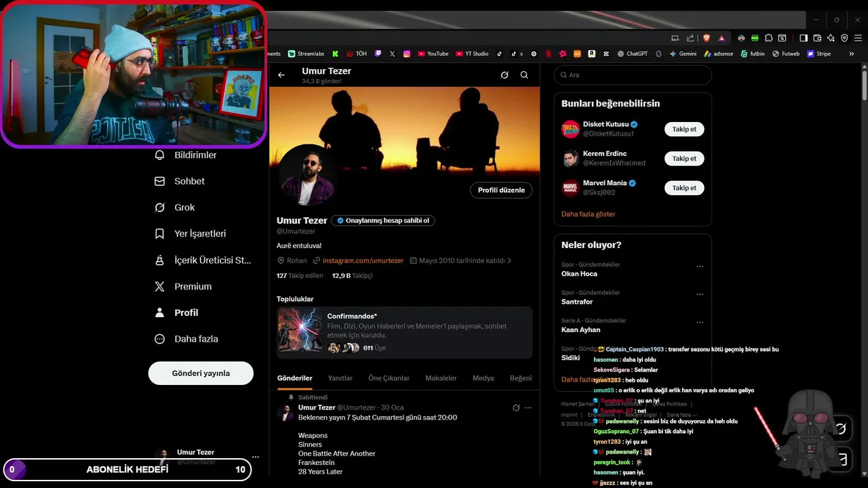Open Santrafor trending topic
Viewport: 868px width, 488px height.
click(577, 302)
